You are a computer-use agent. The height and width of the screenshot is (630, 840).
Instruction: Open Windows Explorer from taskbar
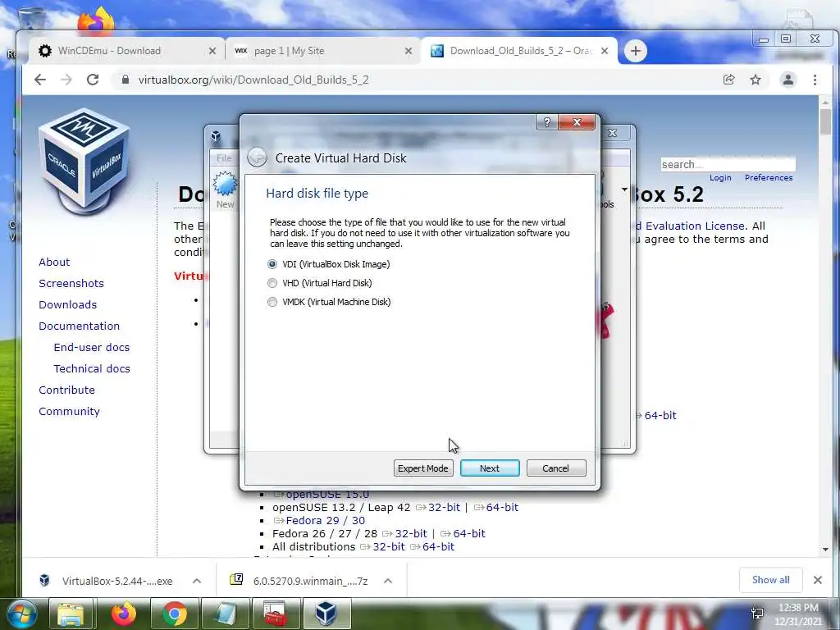71,614
